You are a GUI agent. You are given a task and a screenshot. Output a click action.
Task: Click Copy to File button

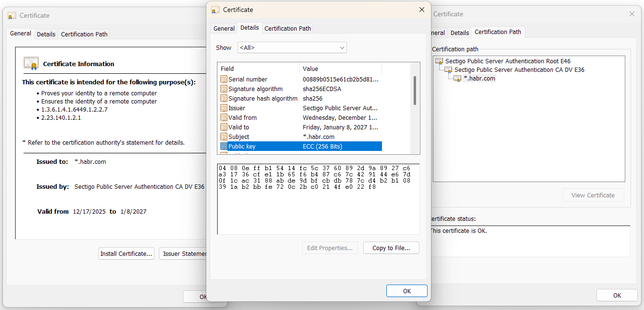tap(391, 248)
